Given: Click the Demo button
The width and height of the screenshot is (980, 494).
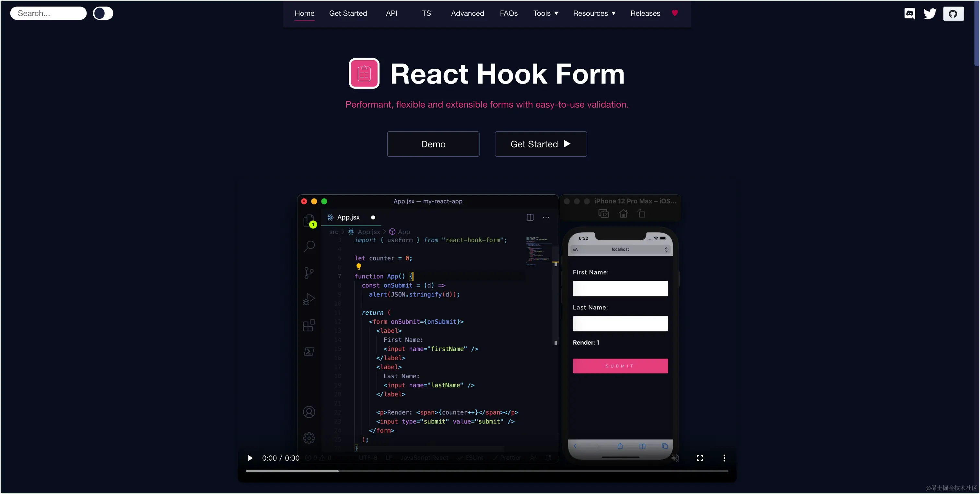Looking at the screenshot, I should coord(433,144).
